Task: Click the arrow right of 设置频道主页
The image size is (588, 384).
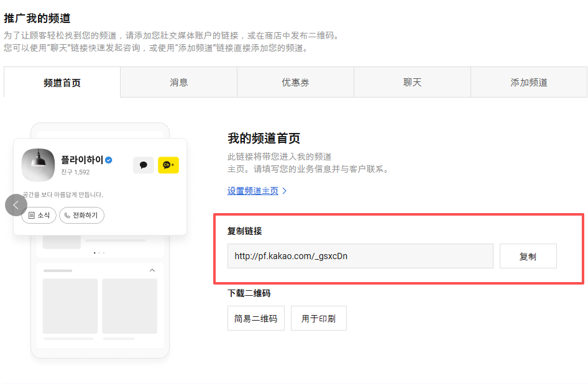Action: click(285, 191)
